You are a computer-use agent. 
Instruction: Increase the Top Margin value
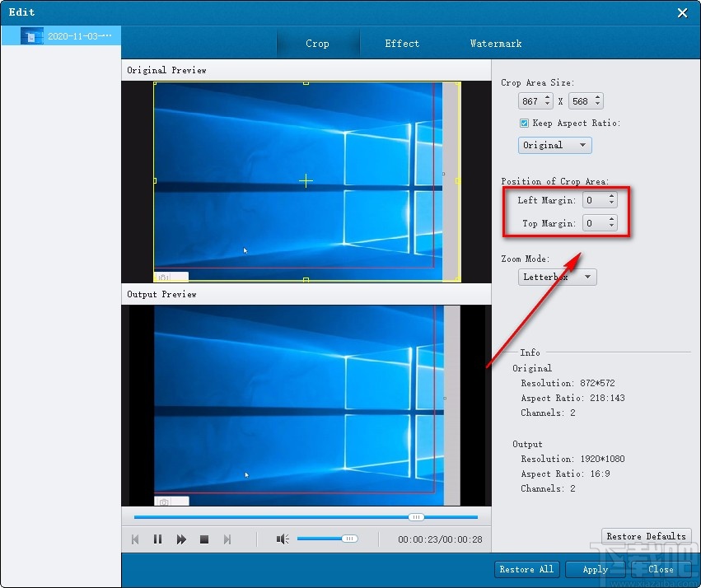point(611,219)
